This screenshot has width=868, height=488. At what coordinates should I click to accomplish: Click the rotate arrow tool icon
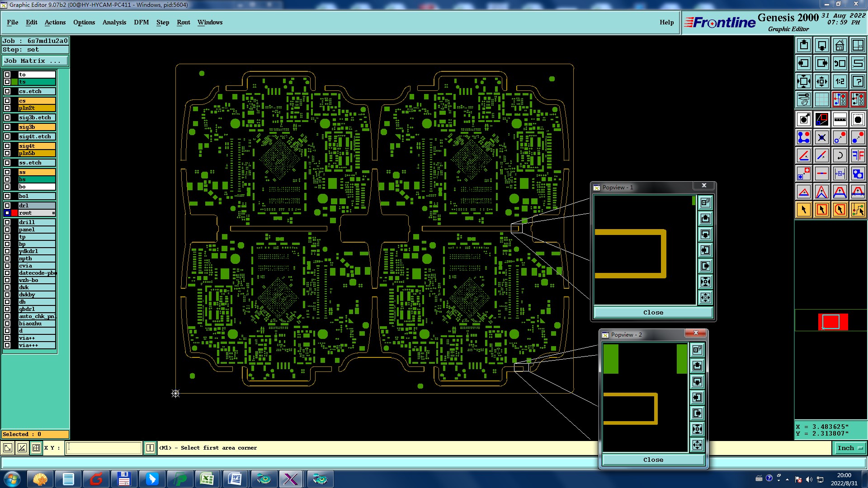pos(840,155)
